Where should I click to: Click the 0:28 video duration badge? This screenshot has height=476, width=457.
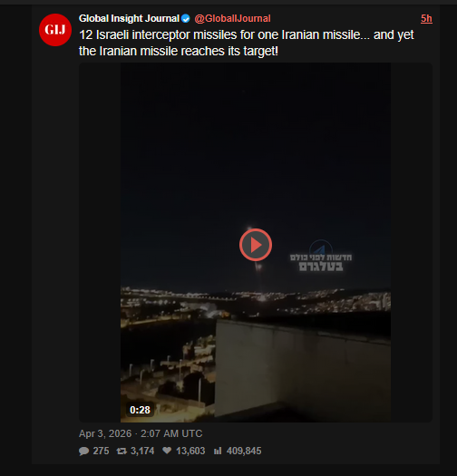click(x=140, y=410)
